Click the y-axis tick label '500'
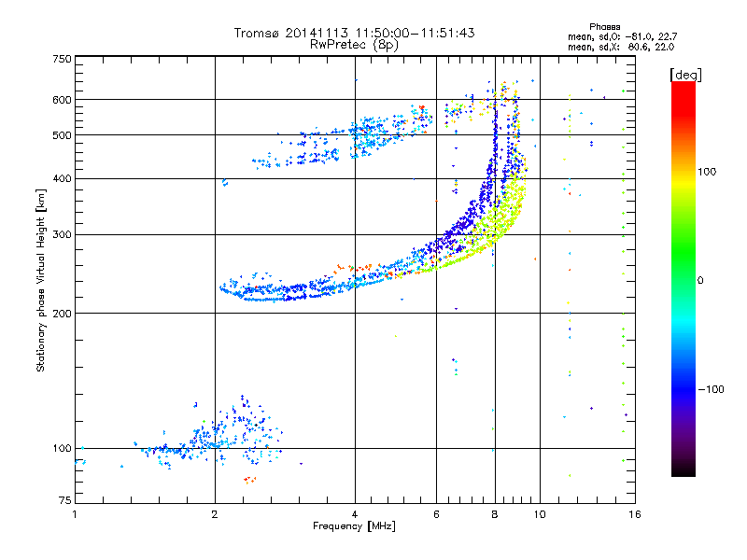 click(63, 135)
